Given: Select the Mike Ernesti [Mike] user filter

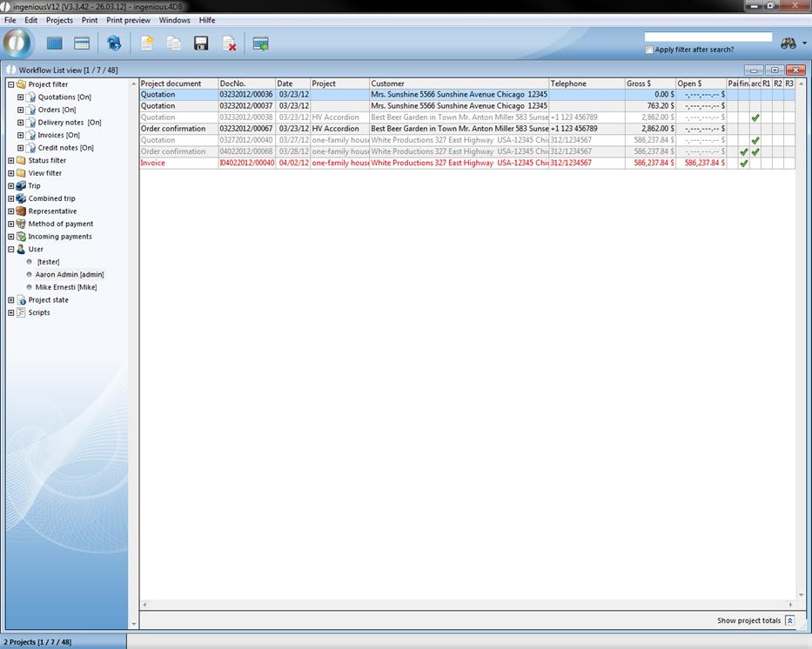Looking at the screenshot, I should pyautogui.click(x=66, y=287).
